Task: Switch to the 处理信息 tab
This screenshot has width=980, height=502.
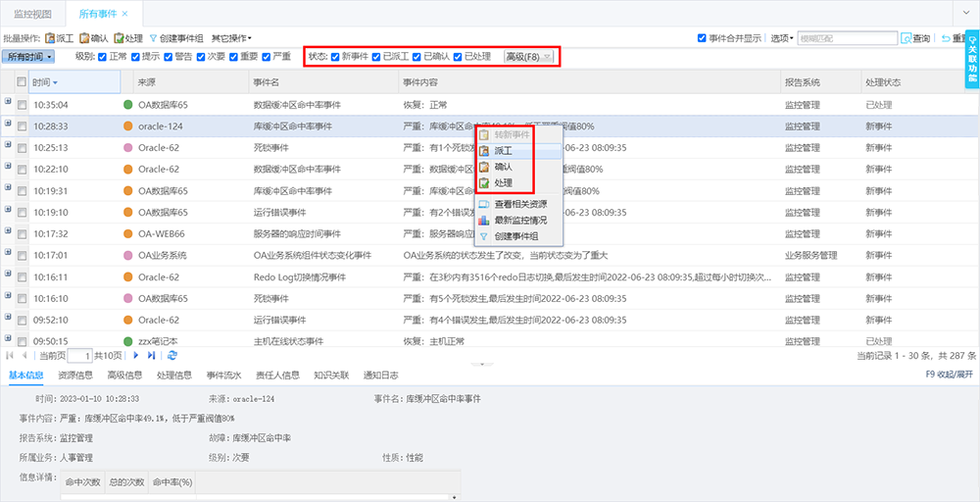Action: coord(174,376)
